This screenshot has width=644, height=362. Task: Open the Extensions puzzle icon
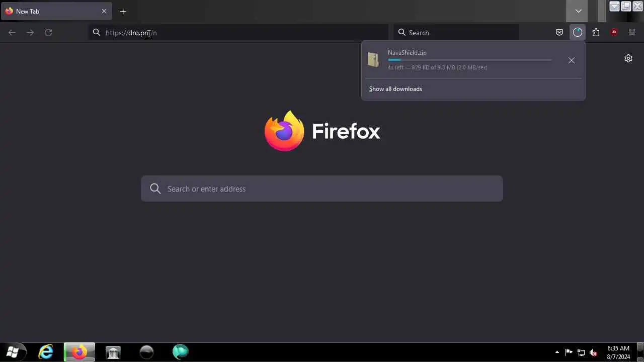click(596, 33)
